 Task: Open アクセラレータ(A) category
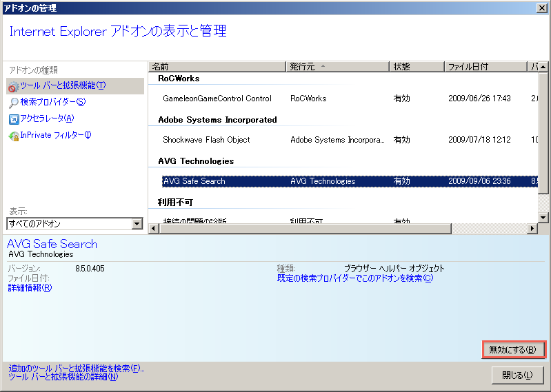(x=47, y=118)
